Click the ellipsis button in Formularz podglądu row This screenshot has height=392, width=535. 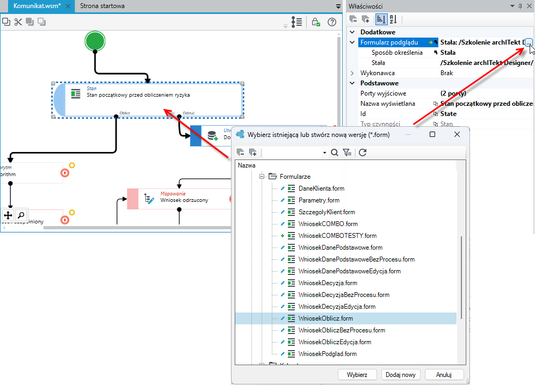pyautogui.click(x=528, y=42)
